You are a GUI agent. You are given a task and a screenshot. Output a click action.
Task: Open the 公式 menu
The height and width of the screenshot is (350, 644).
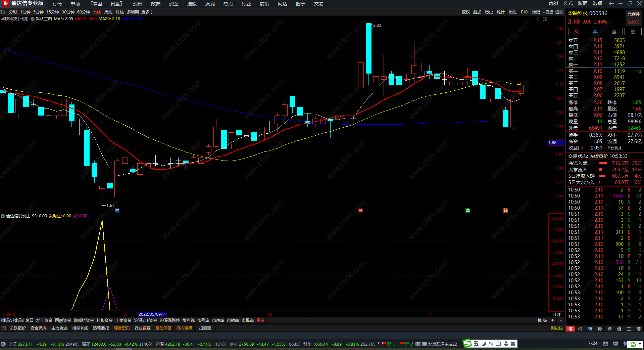point(568,3)
